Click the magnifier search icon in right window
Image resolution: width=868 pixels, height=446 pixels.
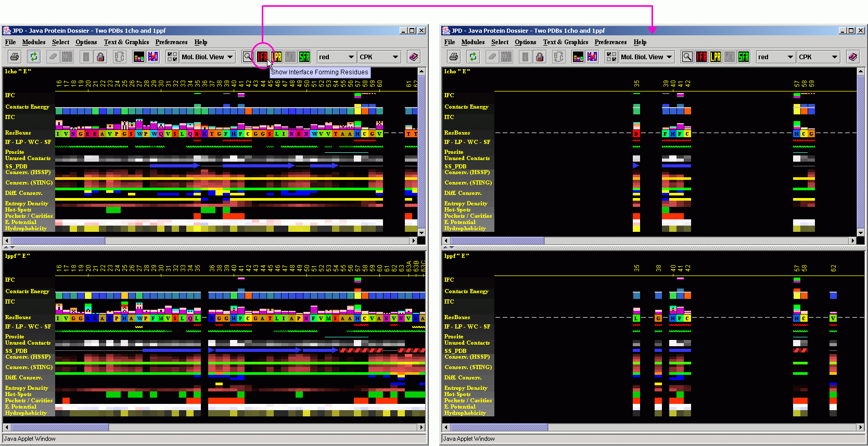[x=687, y=57]
